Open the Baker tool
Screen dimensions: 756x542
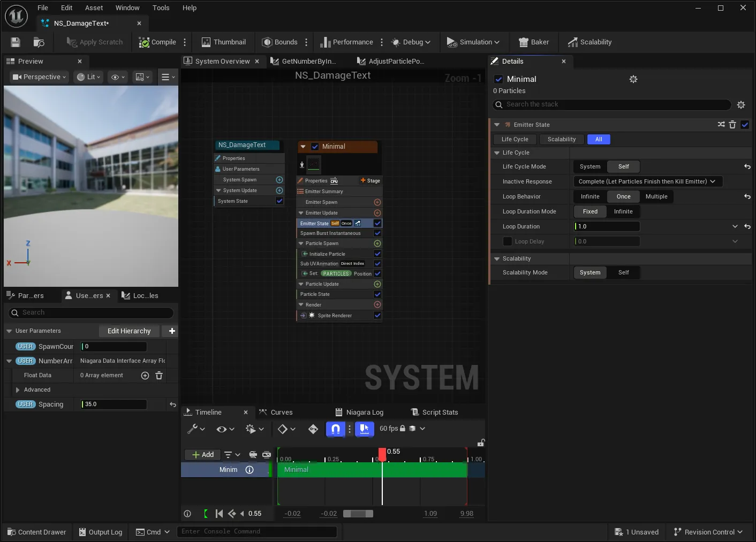tap(534, 42)
